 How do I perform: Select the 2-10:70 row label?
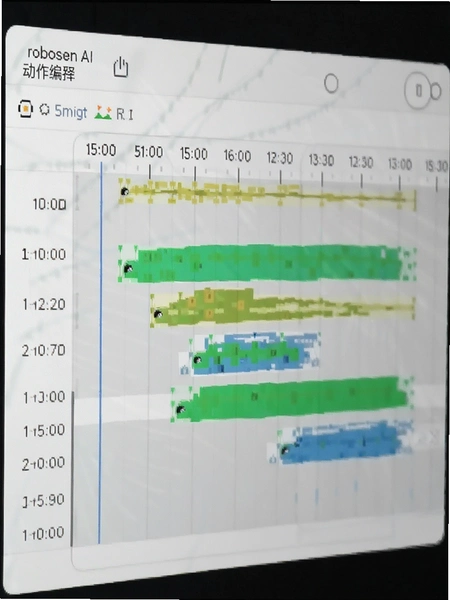tap(43, 350)
